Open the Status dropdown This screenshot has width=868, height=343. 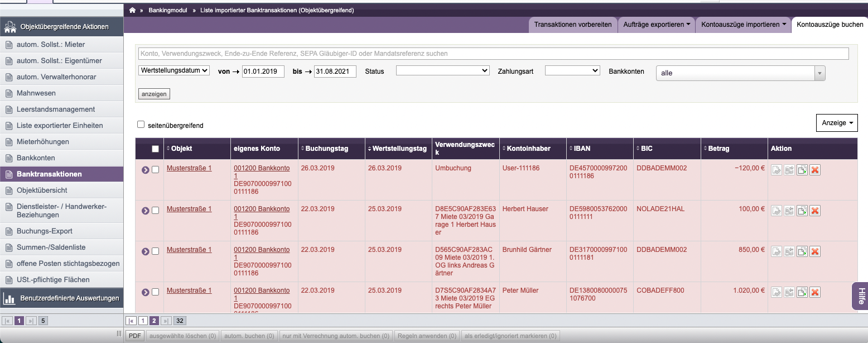[x=443, y=70]
